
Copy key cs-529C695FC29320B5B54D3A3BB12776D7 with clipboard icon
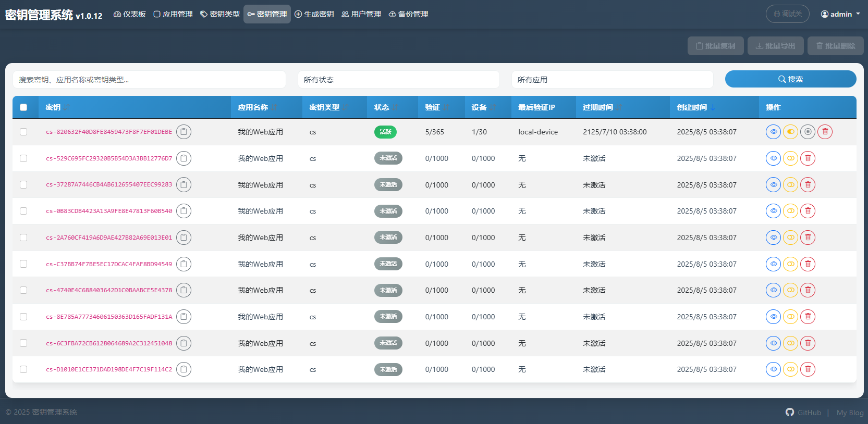point(184,158)
